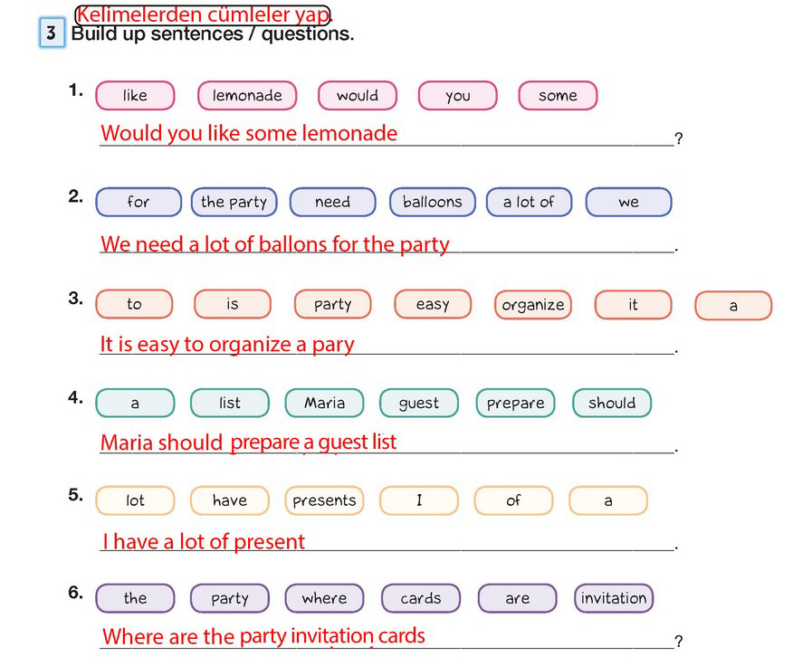Click the "a lot of" word pill
Image resolution: width=812 pixels, height=666 pixels.
(x=529, y=203)
